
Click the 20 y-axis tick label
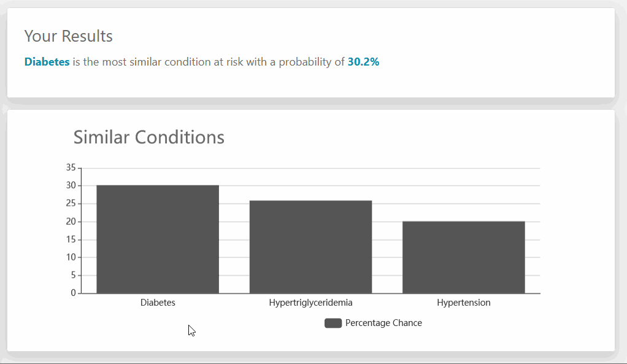click(x=71, y=221)
